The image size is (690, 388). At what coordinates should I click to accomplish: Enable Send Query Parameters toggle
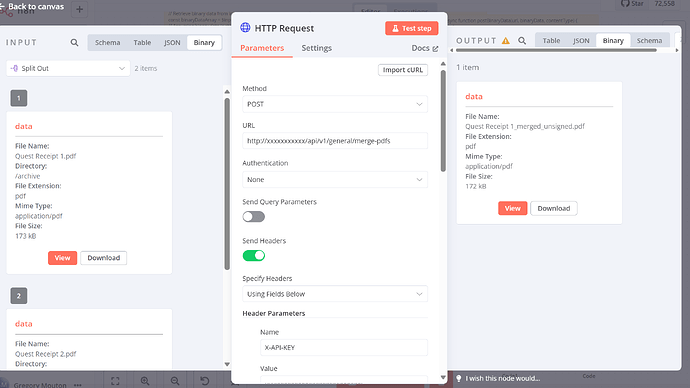(x=253, y=217)
